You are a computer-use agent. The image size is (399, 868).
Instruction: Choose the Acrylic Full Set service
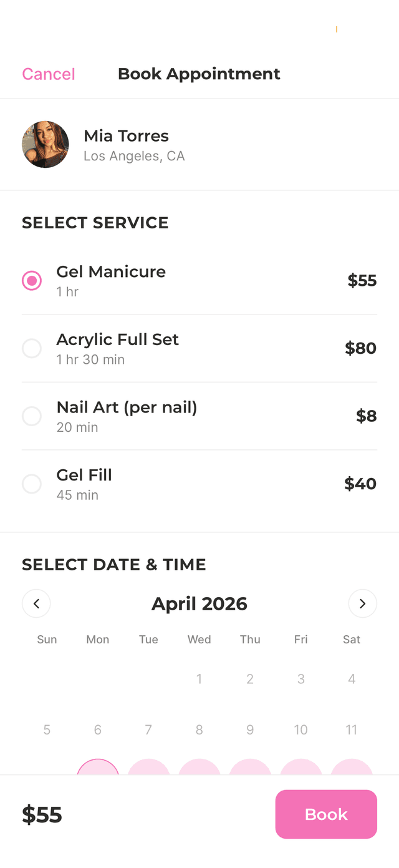(32, 348)
